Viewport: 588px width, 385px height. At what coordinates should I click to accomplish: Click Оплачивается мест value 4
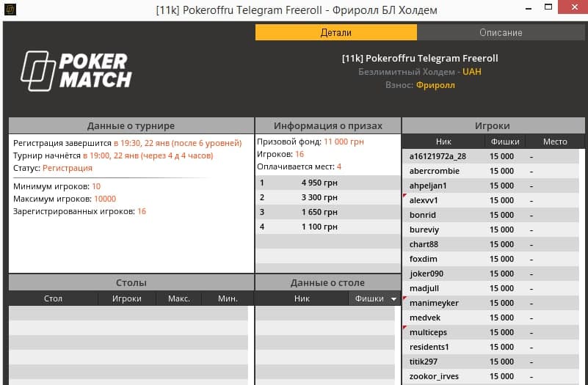pos(339,166)
